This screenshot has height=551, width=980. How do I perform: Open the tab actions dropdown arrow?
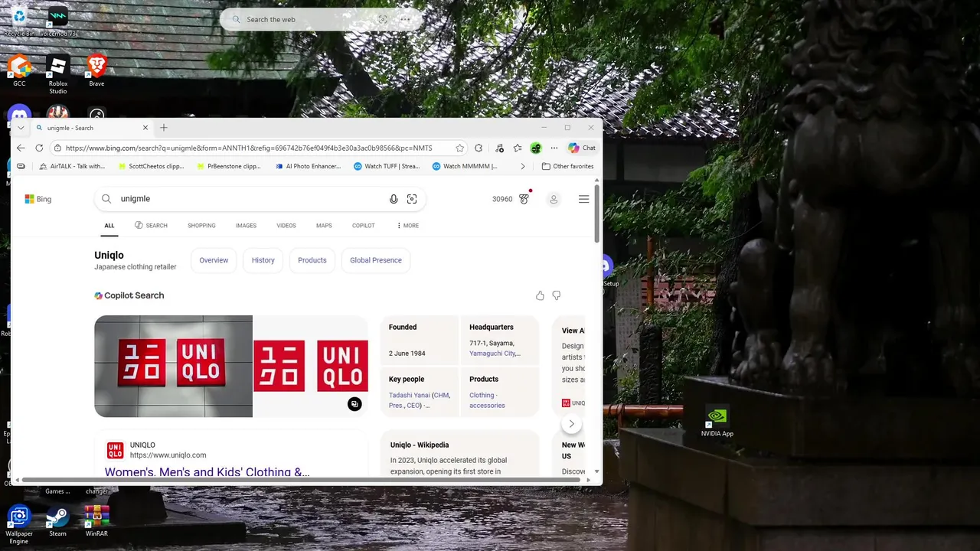[x=21, y=128]
